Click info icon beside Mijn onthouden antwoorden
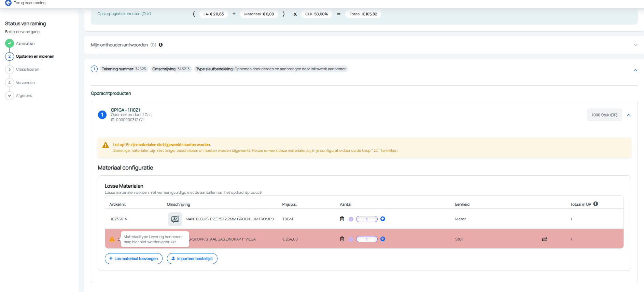 coord(160,45)
